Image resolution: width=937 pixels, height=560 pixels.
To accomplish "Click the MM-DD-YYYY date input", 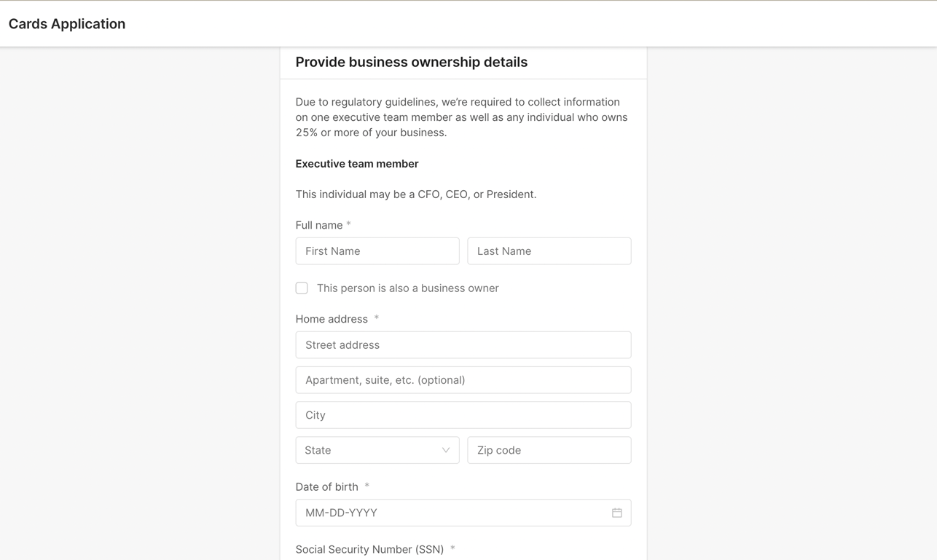I will click(437, 513).
